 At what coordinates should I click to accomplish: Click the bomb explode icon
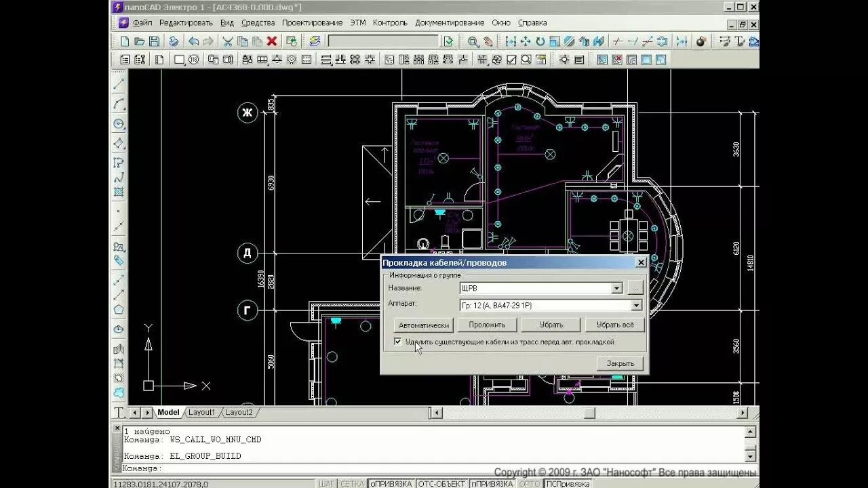pyautogui.click(x=701, y=41)
